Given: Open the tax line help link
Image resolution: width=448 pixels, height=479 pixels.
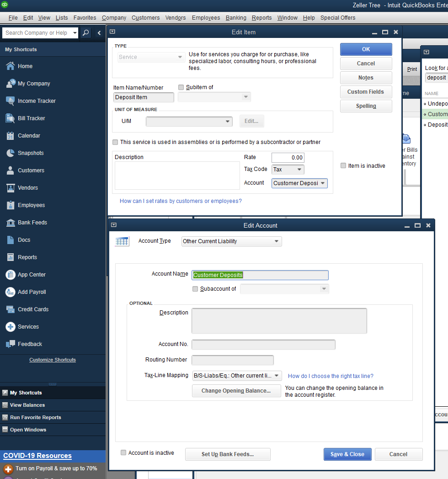Looking at the screenshot, I should pyautogui.click(x=331, y=376).
